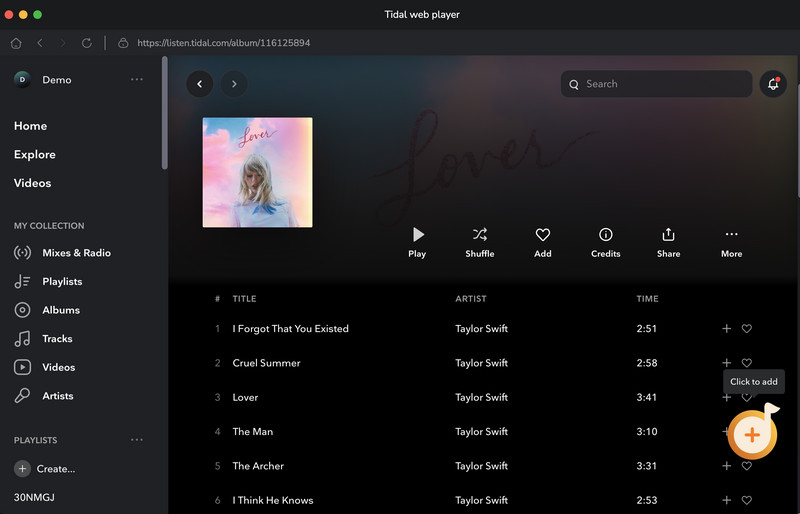Favorite The Archer
Viewport: 800px width, 514px height.
click(746, 466)
